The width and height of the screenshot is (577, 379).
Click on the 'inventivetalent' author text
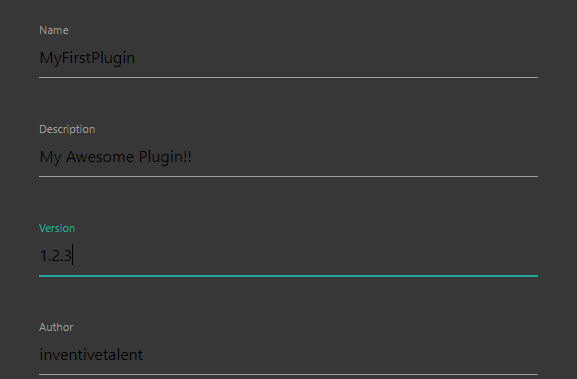pyautogui.click(x=91, y=355)
